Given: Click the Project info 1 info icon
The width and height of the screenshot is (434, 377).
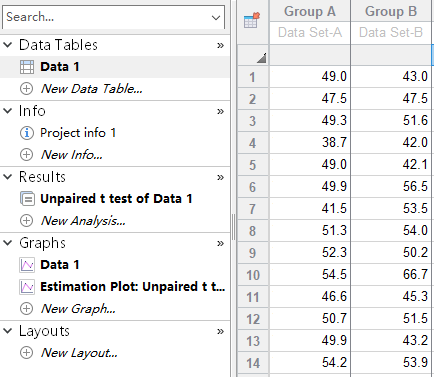Looking at the screenshot, I should pyautogui.click(x=27, y=133).
